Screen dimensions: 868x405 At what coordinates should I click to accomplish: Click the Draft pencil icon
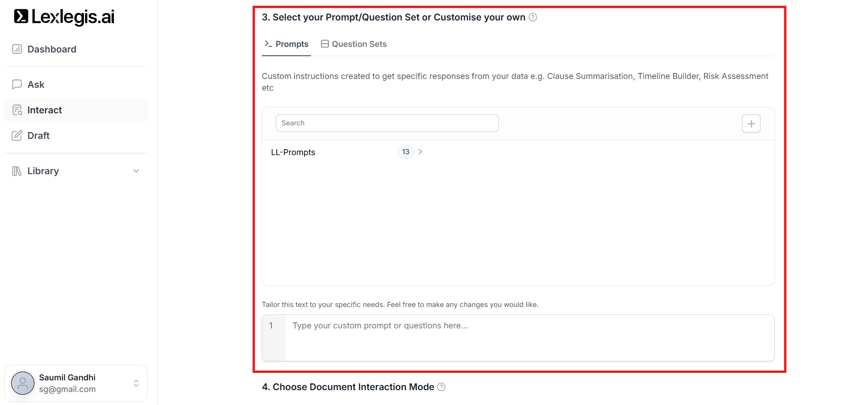(17, 136)
